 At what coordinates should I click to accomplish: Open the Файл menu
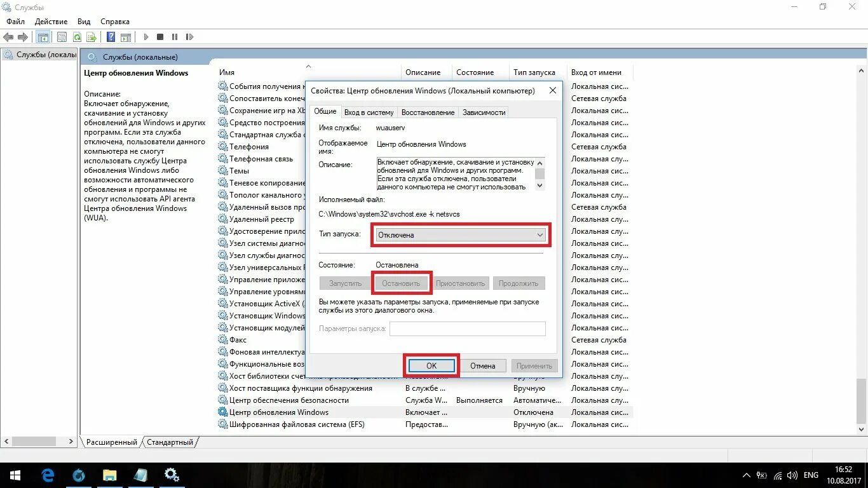(x=16, y=22)
